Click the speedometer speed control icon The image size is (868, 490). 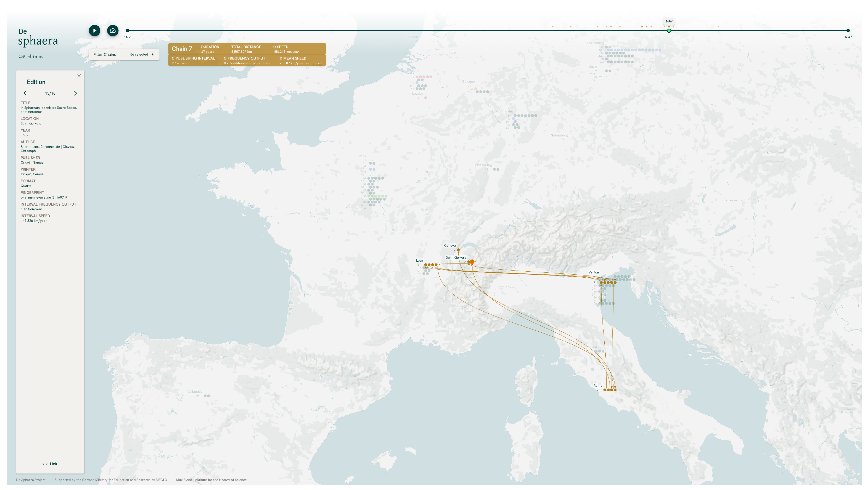(x=113, y=31)
